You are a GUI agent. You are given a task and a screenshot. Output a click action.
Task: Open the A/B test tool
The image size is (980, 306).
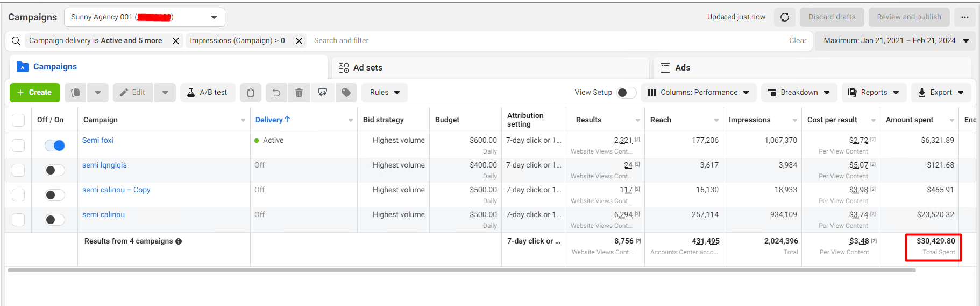click(208, 93)
